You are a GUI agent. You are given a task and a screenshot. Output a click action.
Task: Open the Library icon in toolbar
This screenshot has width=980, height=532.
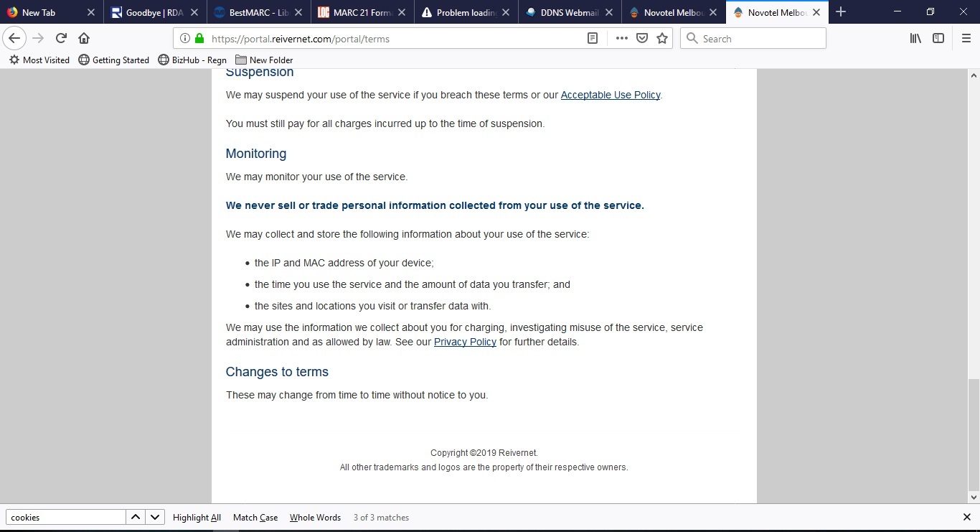tap(915, 39)
